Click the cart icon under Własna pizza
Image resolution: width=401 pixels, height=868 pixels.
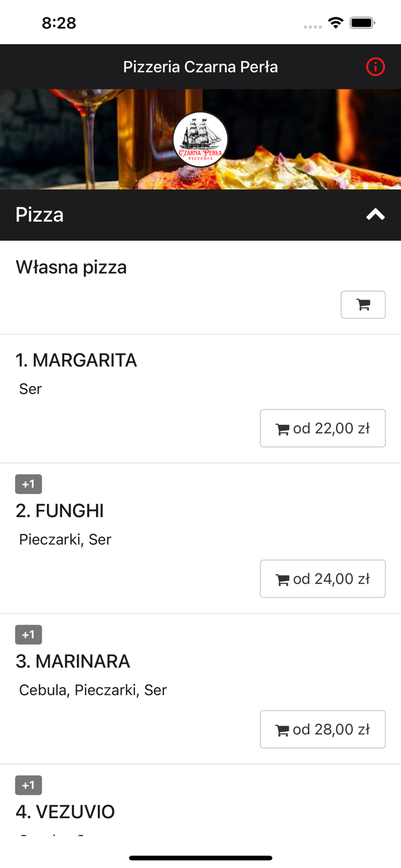363,304
